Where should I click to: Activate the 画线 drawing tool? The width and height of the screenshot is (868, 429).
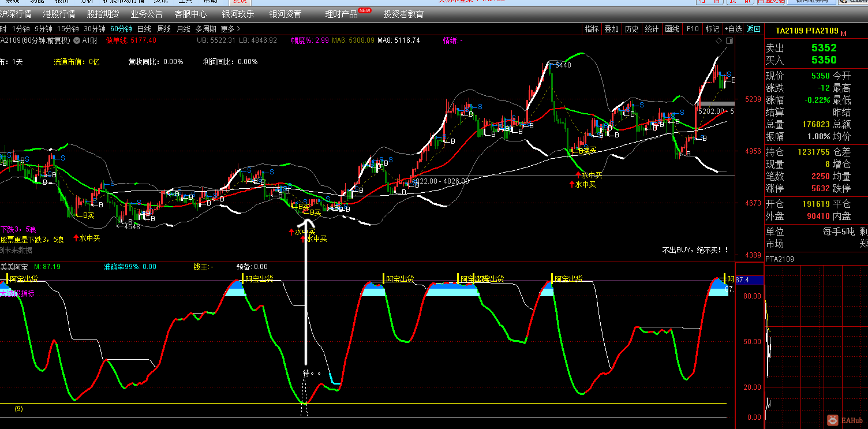coord(672,29)
